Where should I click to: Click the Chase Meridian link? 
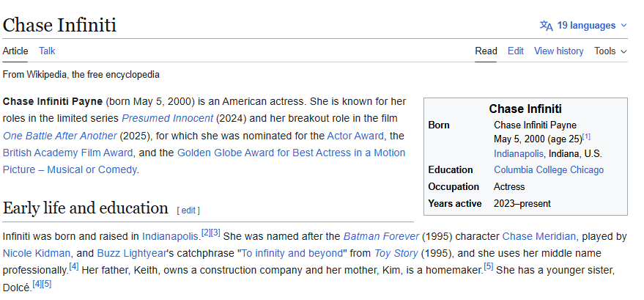538,236
